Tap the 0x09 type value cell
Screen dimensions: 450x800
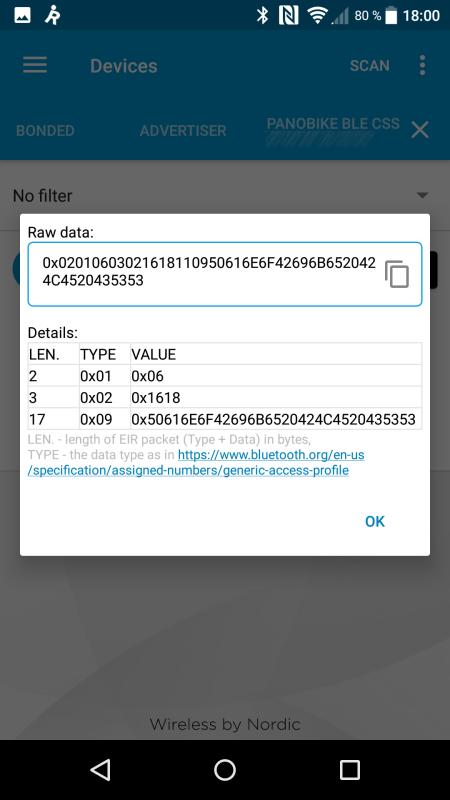(x=105, y=419)
